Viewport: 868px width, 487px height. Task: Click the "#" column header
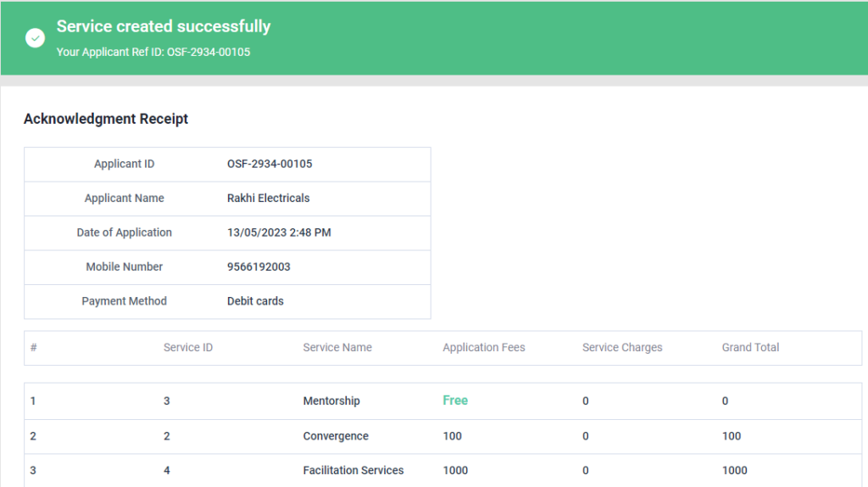coord(34,347)
